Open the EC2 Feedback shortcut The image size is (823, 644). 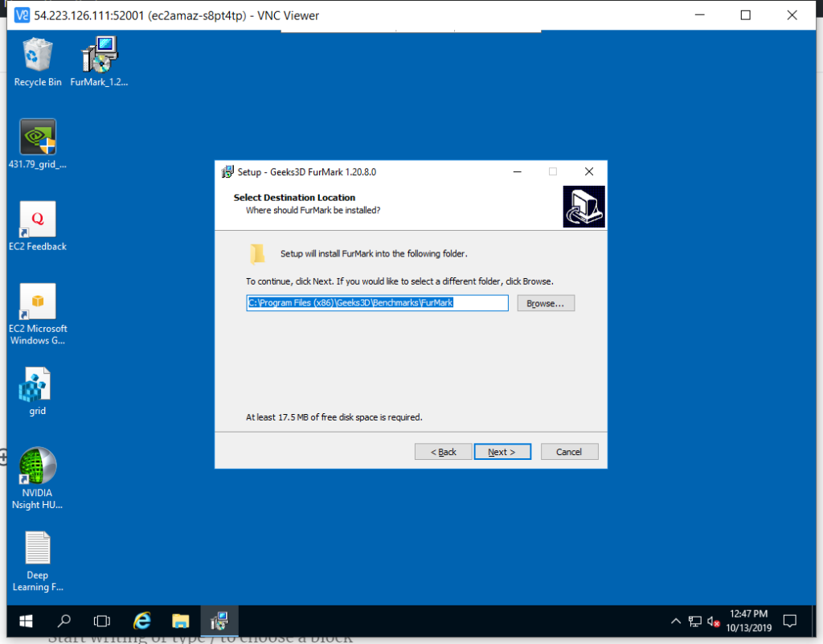tap(38, 221)
